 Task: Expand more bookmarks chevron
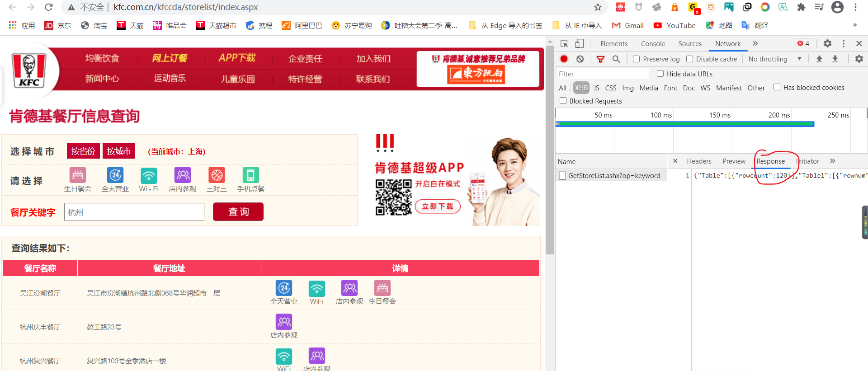854,25
